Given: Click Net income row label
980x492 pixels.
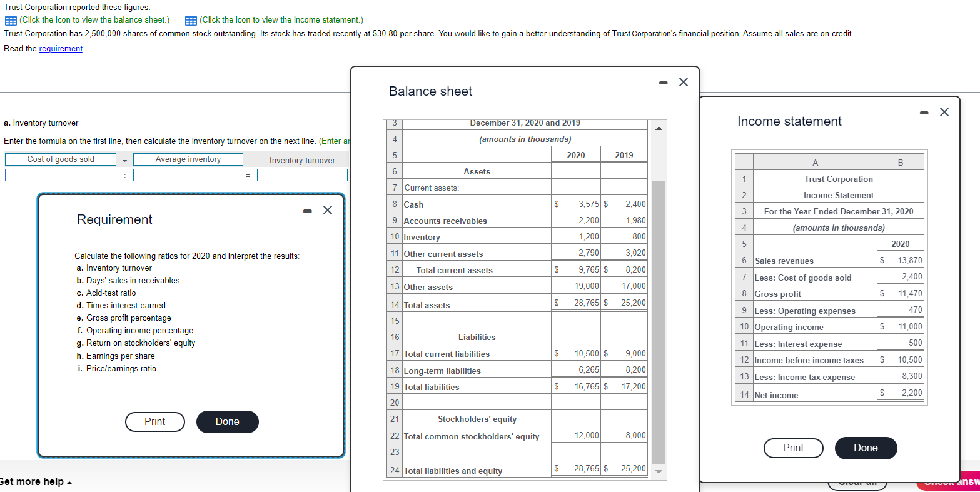Looking at the screenshot, I should 777,396.
